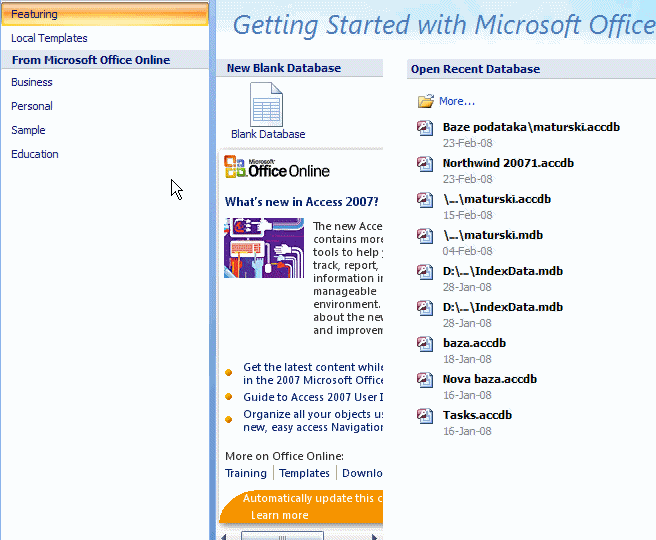
Task: Open What's new in Access 2007? heading
Action: click(301, 202)
